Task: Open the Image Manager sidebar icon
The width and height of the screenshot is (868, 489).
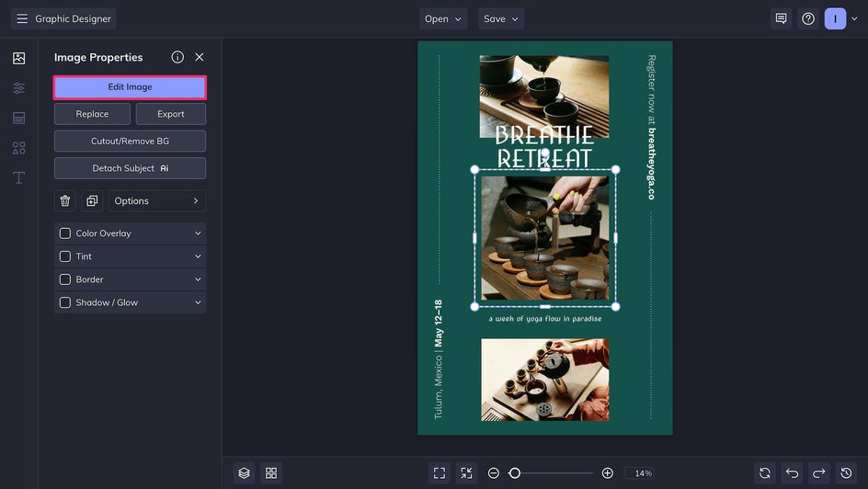Action: (x=18, y=58)
